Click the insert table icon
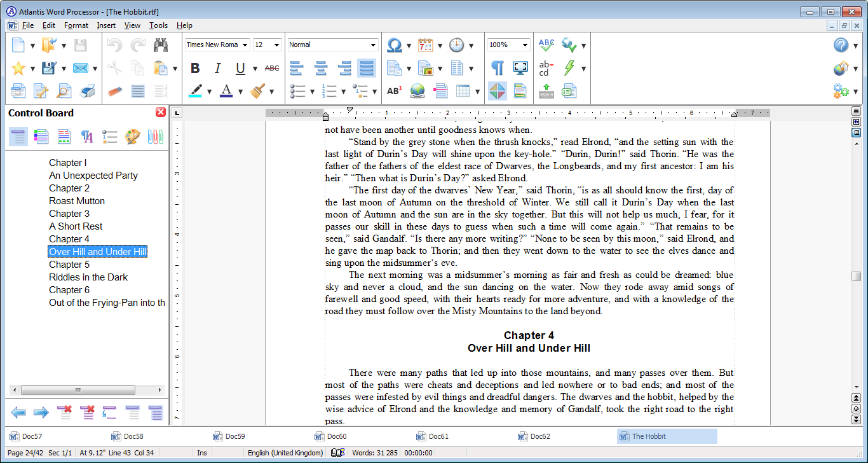The height and width of the screenshot is (463, 868). point(463,91)
